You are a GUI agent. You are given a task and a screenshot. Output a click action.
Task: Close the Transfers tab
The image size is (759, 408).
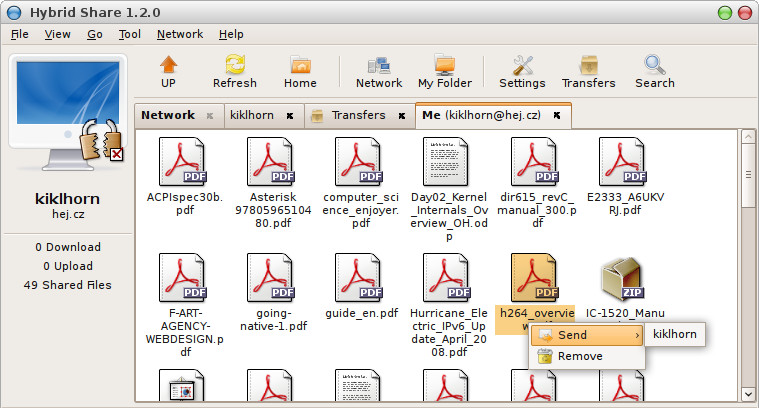(x=402, y=116)
